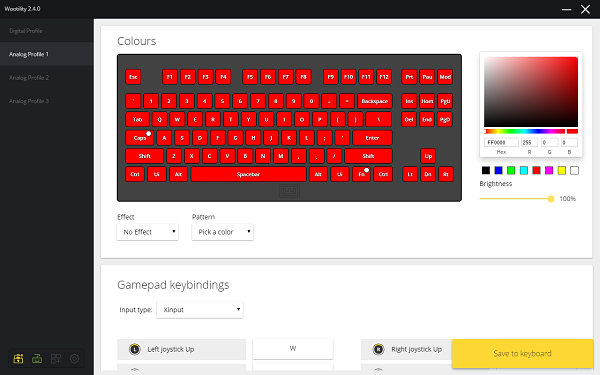The height and width of the screenshot is (375, 600).
Task: Open the green keyboard connection icon
Action: (x=37, y=359)
